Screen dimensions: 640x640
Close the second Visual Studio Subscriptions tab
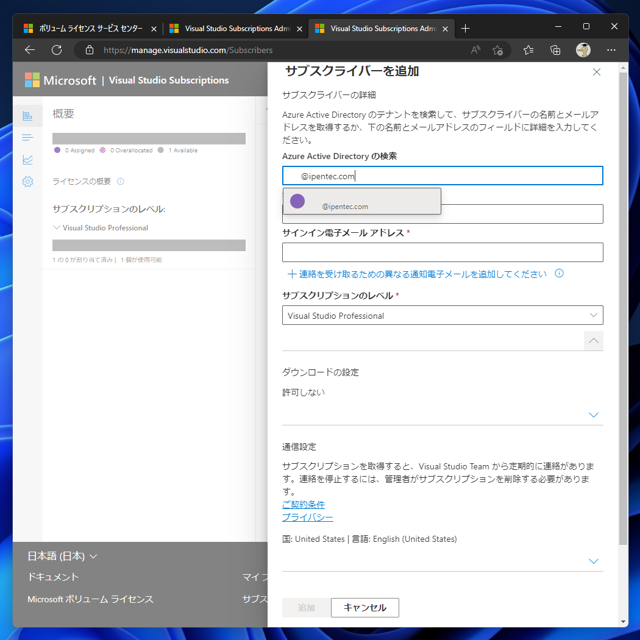pos(299,29)
